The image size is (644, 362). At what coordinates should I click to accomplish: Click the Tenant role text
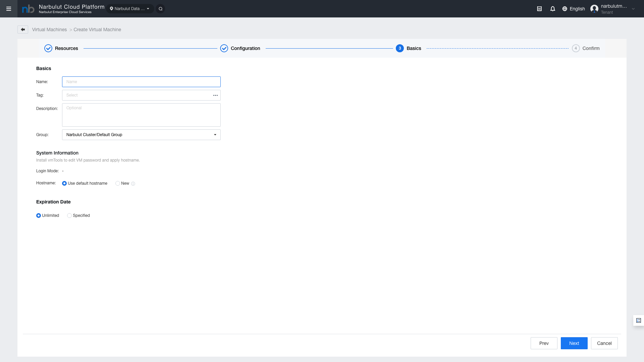pos(607,12)
